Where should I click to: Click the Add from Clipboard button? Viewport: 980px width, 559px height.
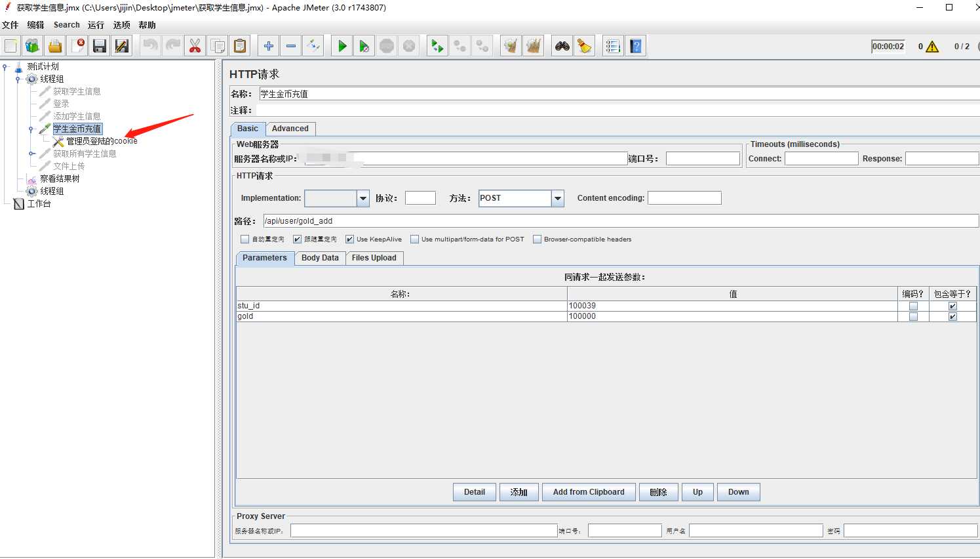(x=589, y=492)
